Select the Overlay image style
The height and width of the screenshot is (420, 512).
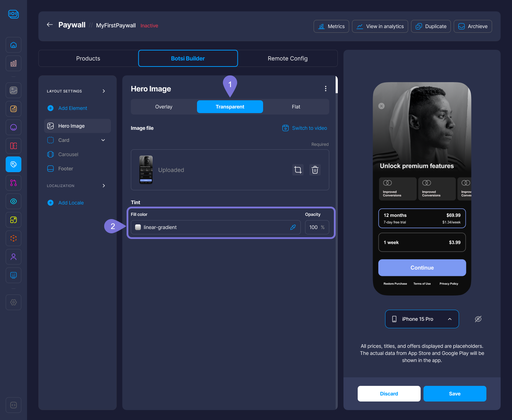pos(164,107)
